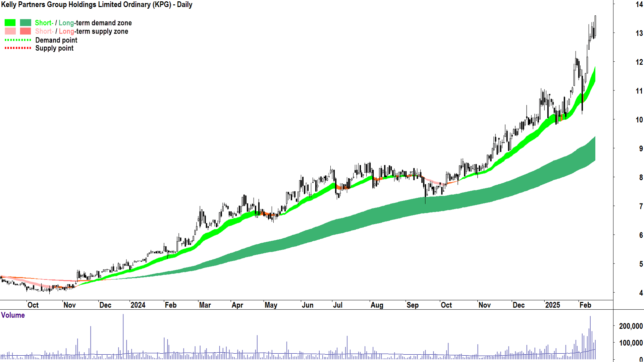Click the 200,000 volume axis label
This screenshot has width=644, height=362.
point(631,326)
